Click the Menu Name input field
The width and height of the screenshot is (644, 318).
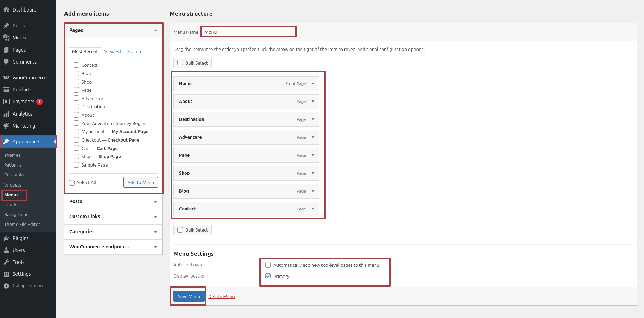coord(249,32)
